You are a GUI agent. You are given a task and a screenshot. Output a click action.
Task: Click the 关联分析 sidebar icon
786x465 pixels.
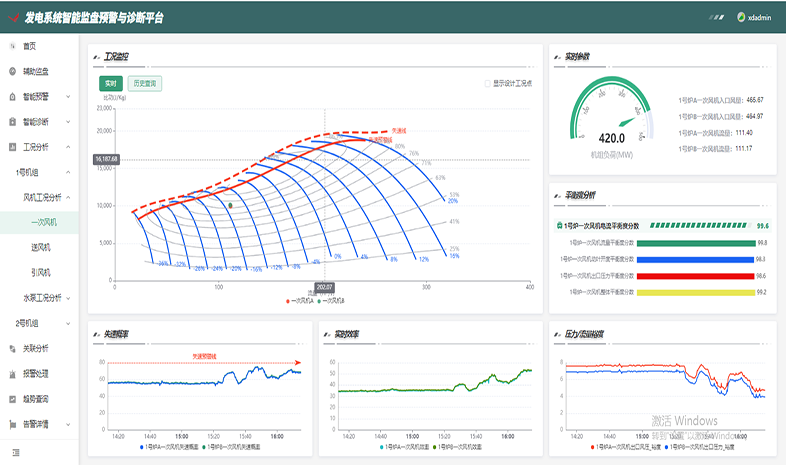click(x=12, y=348)
